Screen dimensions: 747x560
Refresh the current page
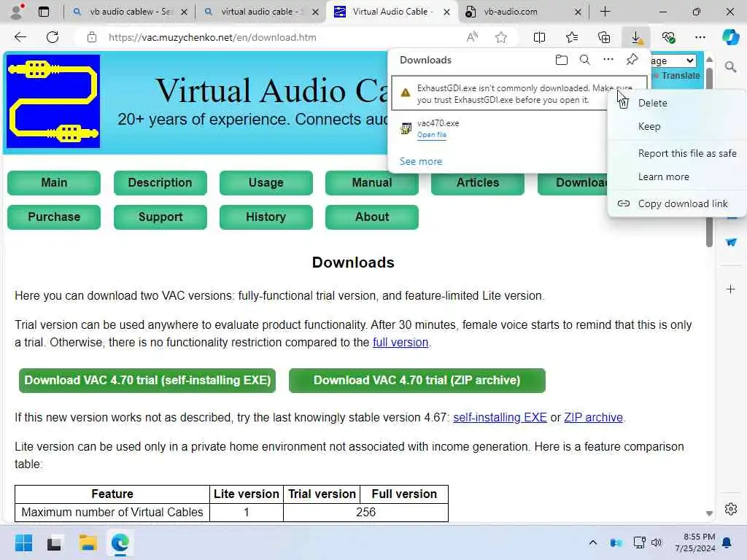[53, 37]
